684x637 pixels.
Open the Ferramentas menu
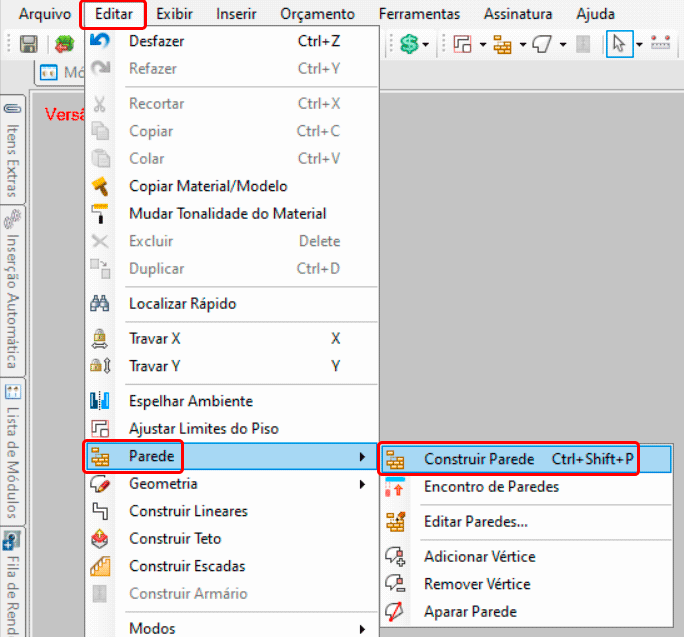(x=419, y=14)
